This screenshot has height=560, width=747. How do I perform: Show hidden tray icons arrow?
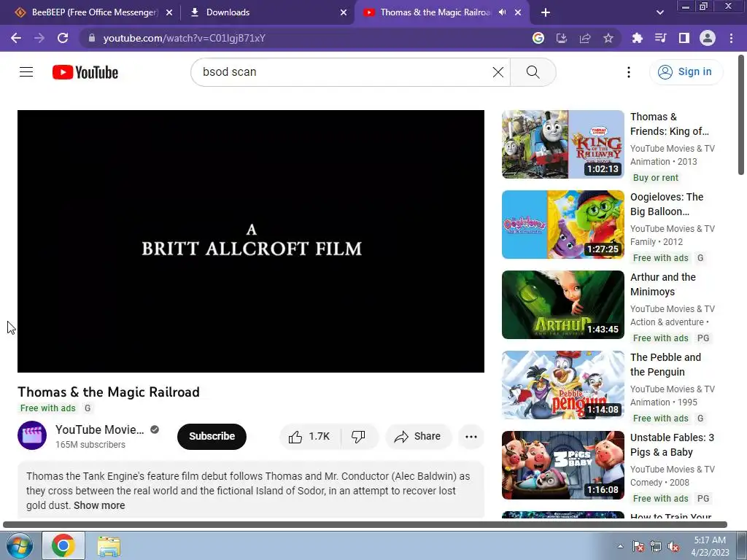(620, 546)
